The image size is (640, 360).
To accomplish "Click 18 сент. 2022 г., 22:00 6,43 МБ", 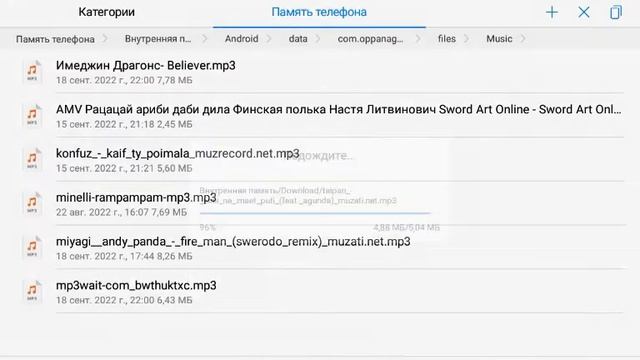I will pyautogui.click(x=124, y=300).
